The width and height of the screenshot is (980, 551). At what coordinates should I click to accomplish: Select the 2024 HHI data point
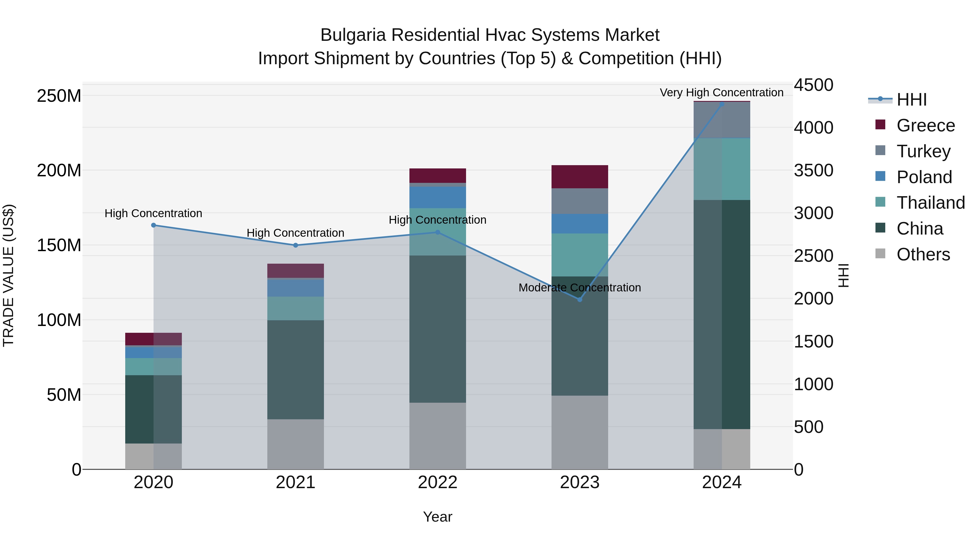click(722, 103)
